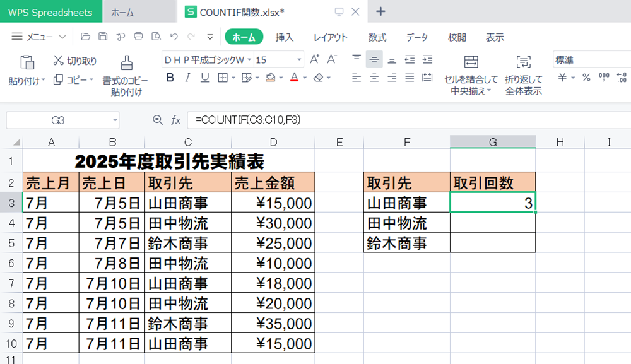The image size is (631, 364).
Task: Toggle italic formatting
Action: 187,78
